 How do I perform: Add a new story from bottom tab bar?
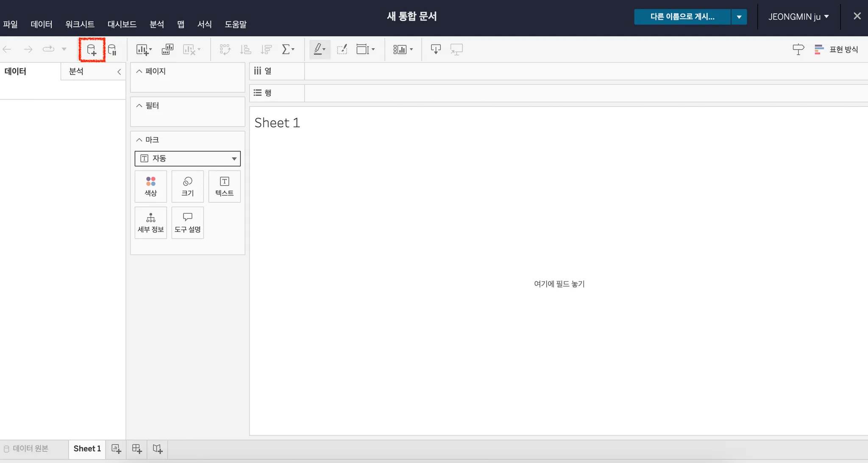pyautogui.click(x=157, y=449)
